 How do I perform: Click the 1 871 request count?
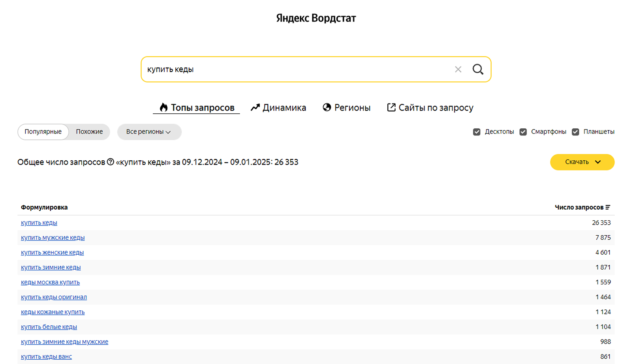pos(603,267)
